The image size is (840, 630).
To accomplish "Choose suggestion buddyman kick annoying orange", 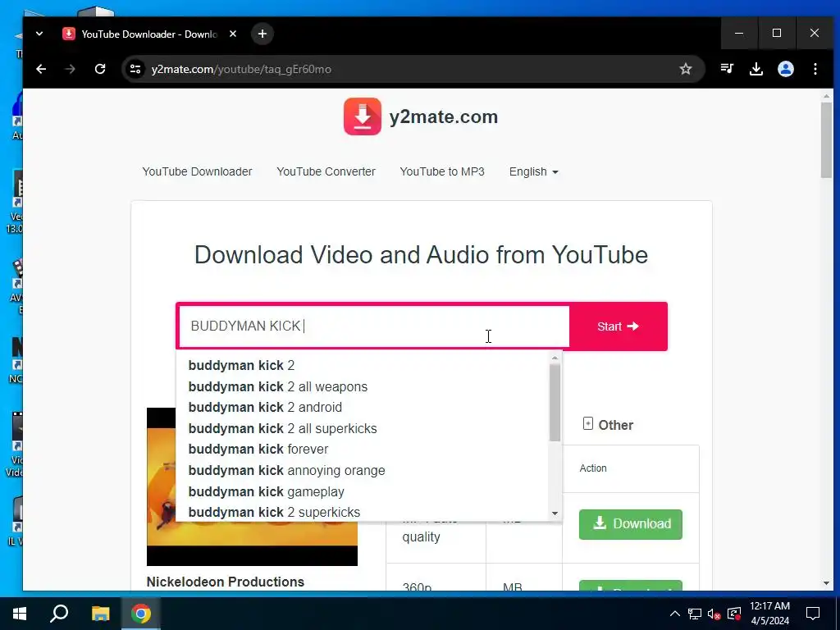I will click(362, 470).
